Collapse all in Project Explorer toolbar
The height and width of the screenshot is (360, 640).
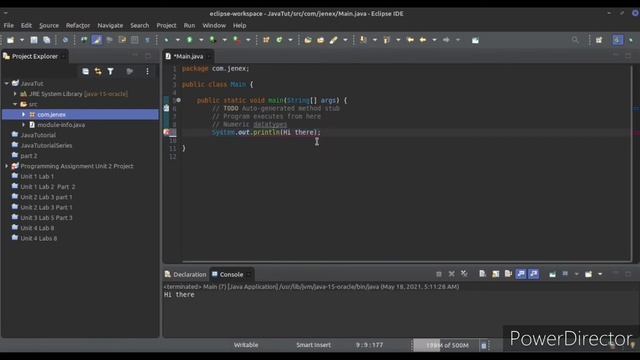click(85, 71)
